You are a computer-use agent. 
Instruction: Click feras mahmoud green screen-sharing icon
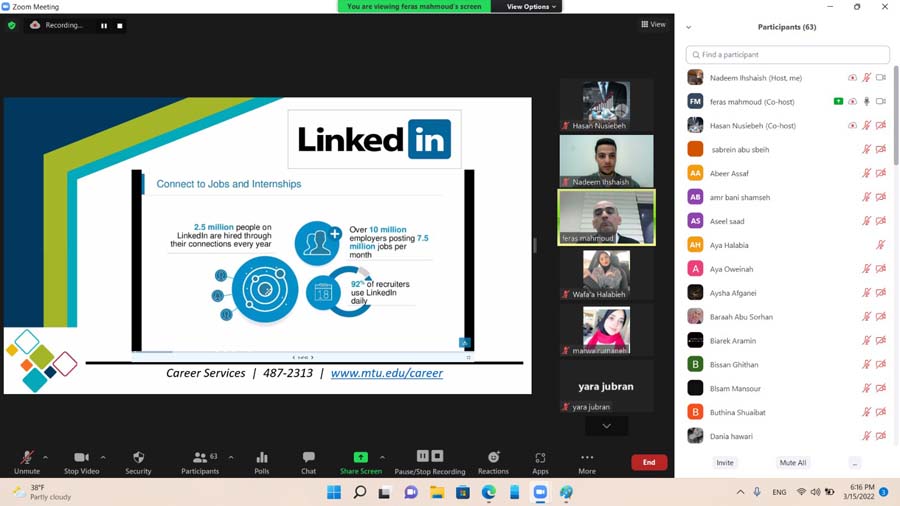coord(838,102)
